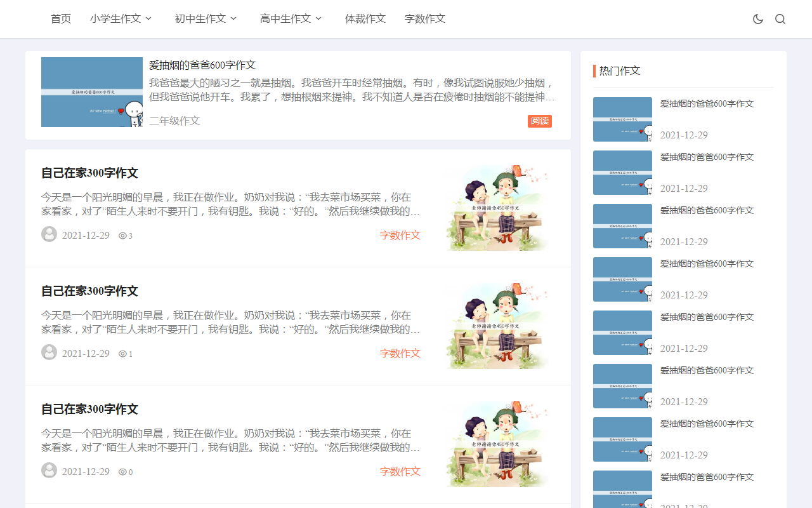Viewport: 812px width, 508px height.
Task: Click author avatar on the 1-view article
Action: 49,352
